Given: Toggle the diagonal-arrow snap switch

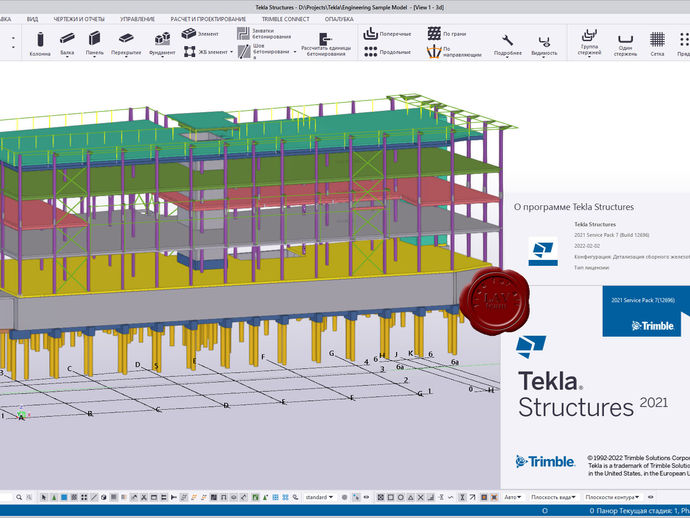Looking at the screenshot, I should (x=472, y=497).
